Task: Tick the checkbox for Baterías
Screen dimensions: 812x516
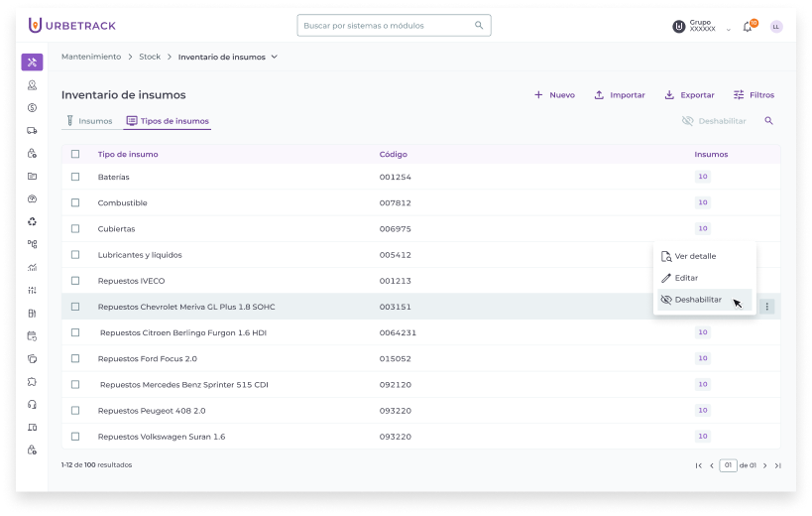Action: pos(75,177)
